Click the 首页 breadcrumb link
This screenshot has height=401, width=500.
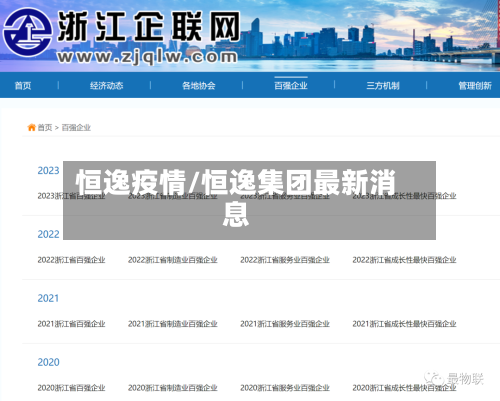45,127
